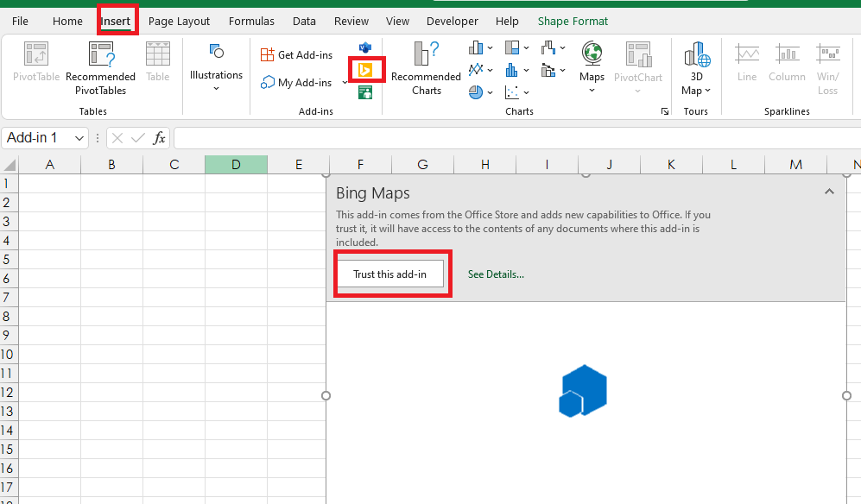Click the Insert Function fx button

click(x=159, y=138)
